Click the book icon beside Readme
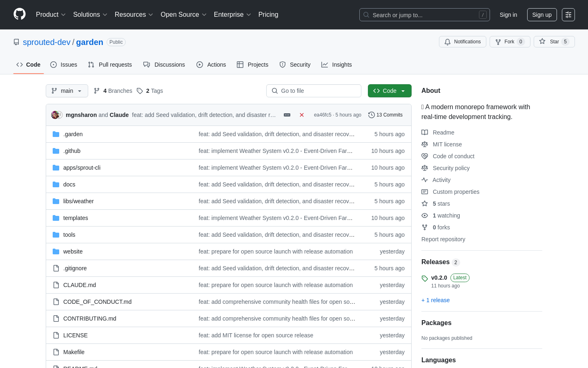This screenshot has height=368, width=588. [425, 132]
